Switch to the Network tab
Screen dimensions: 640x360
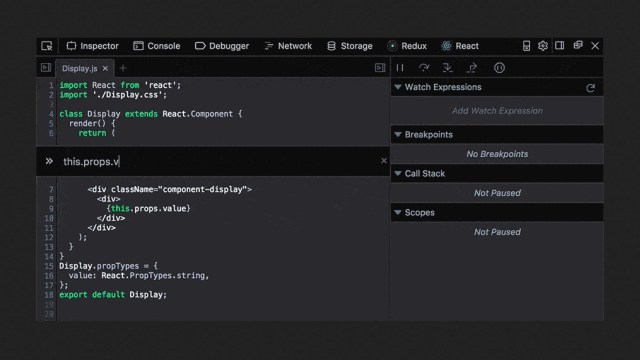click(288, 46)
